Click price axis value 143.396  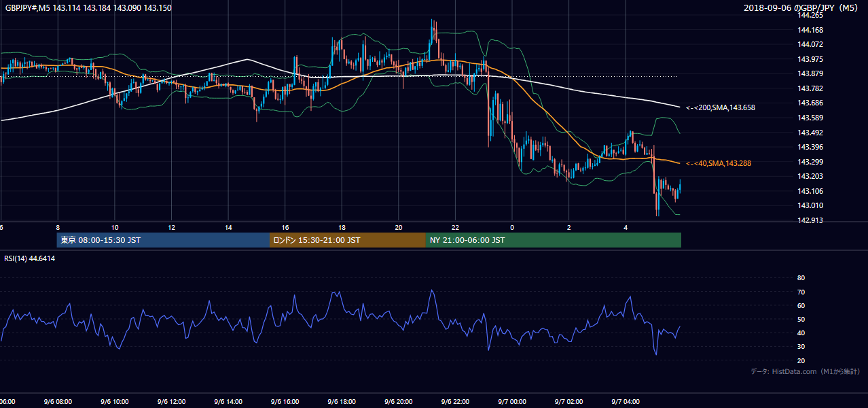coord(810,147)
